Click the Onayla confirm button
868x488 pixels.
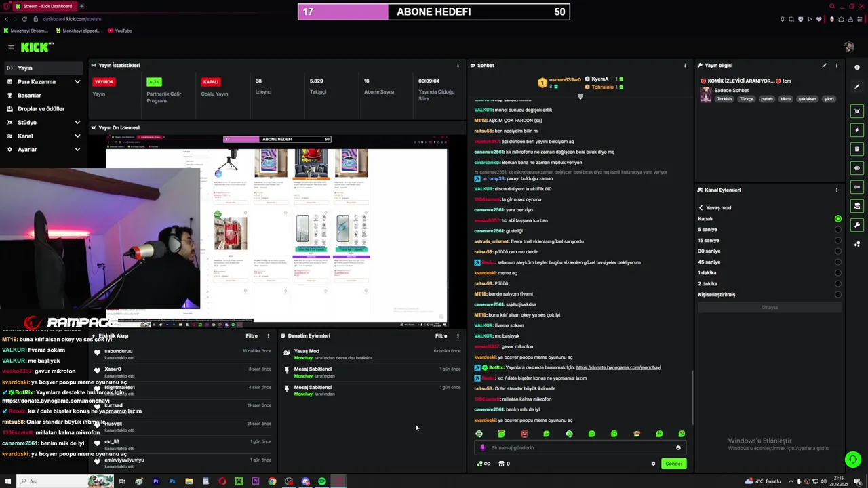(x=770, y=308)
